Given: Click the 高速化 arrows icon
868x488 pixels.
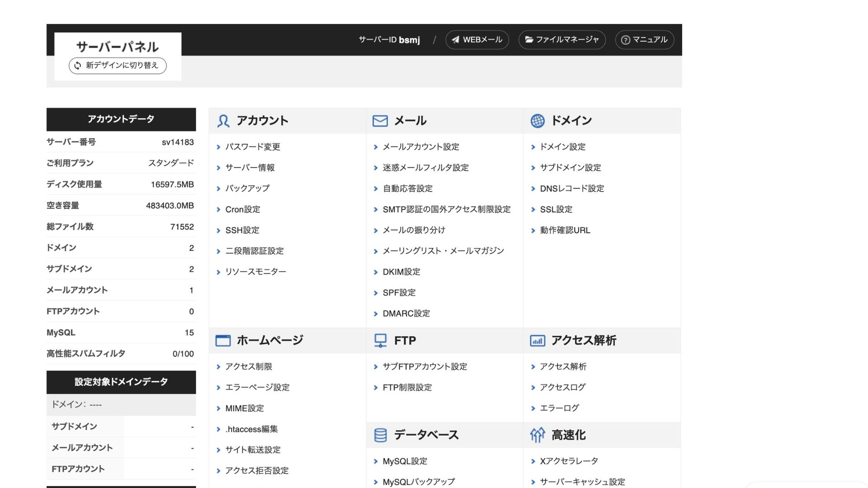Looking at the screenshot, I should [x=538, y=435].
